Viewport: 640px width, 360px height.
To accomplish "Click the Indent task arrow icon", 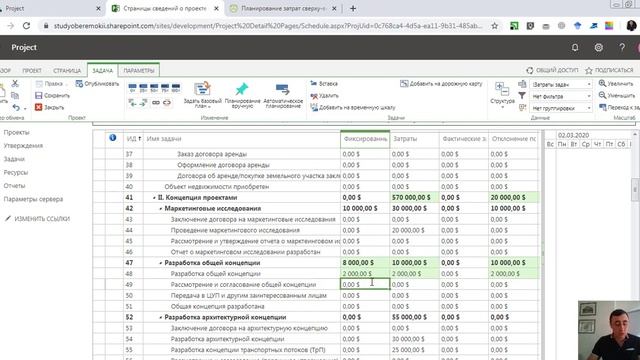I will point(143,103).
